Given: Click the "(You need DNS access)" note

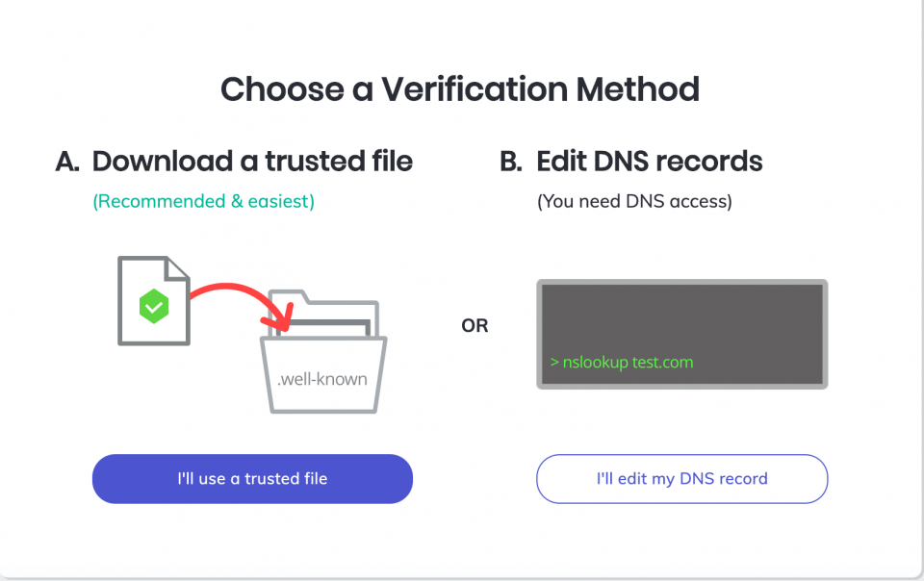Looking at the screenshot, I should (634, 201).
